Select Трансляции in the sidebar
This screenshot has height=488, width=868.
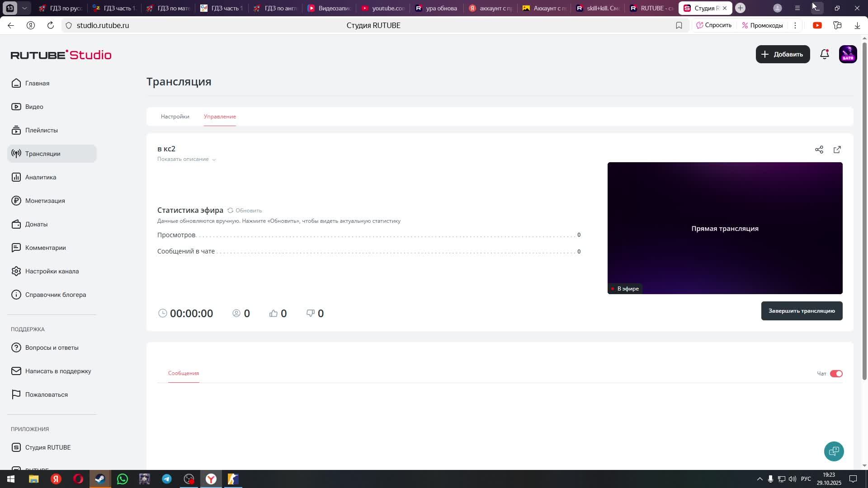(52, 154)
